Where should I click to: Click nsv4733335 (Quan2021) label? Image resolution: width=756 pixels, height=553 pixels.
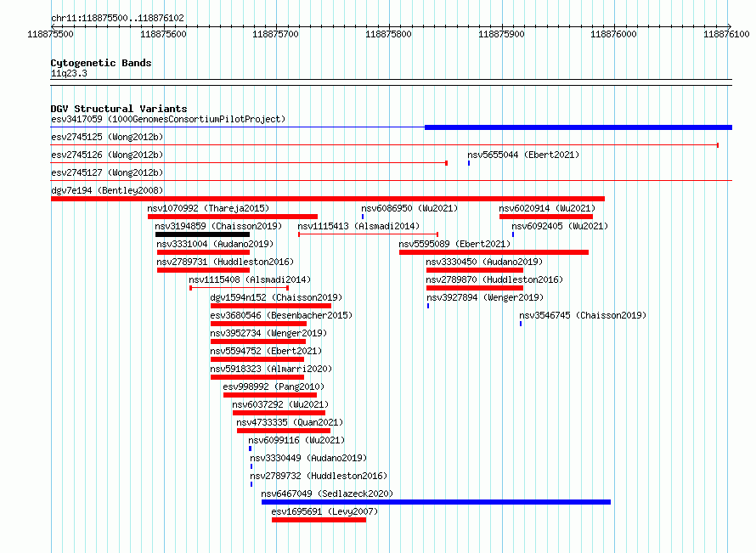290,422
